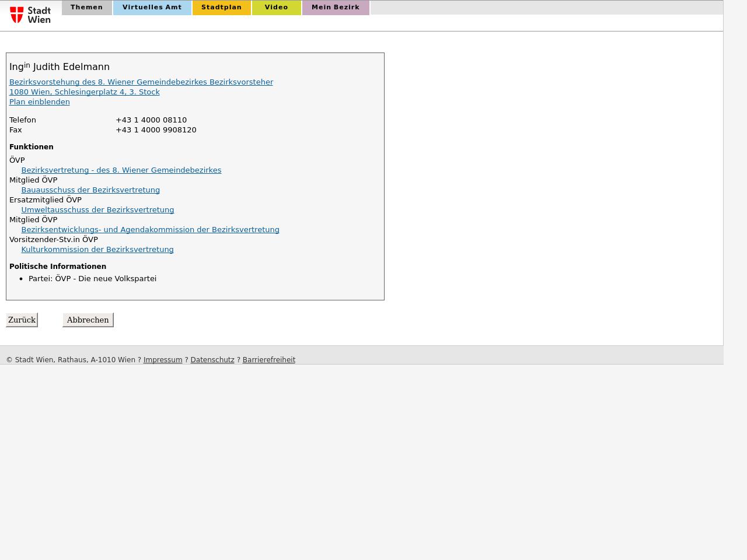Open Umweltausschuss der Bezirksvertretung link
The height and width of the screenshot is (560, 747).
point(97,210)
